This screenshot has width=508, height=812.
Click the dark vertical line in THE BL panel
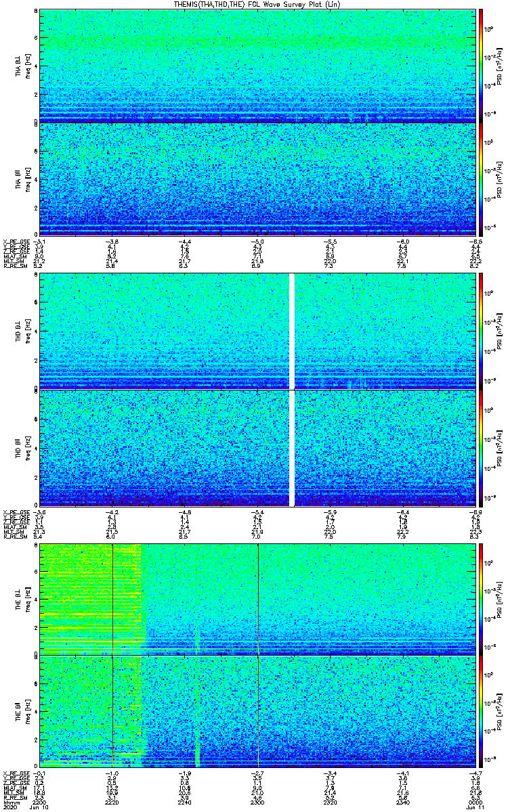click(258, 599)
